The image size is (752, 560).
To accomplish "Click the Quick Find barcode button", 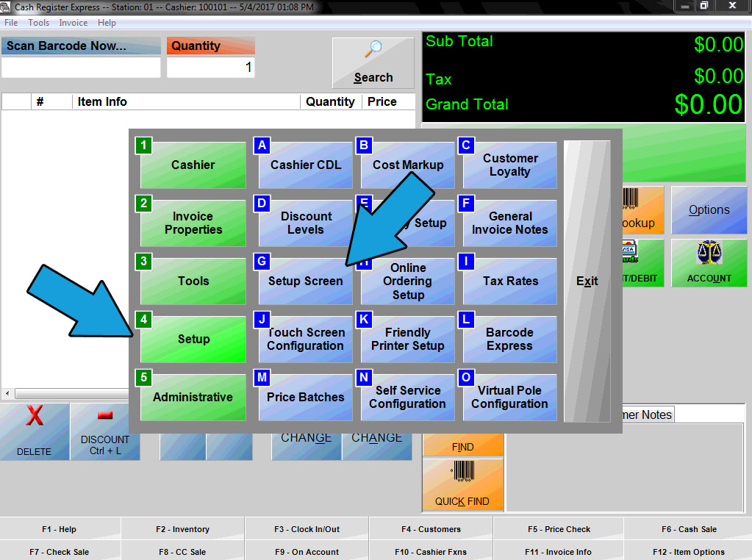I will click(462, 484).
